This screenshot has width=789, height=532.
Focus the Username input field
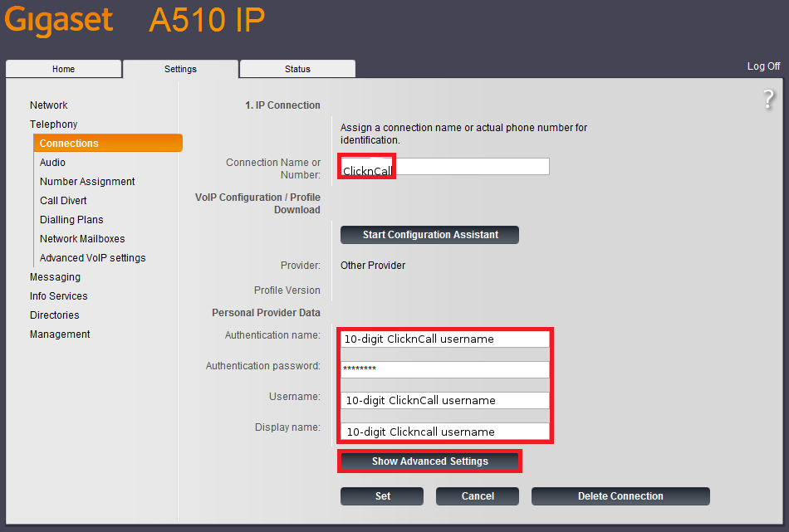coord(445,400)
